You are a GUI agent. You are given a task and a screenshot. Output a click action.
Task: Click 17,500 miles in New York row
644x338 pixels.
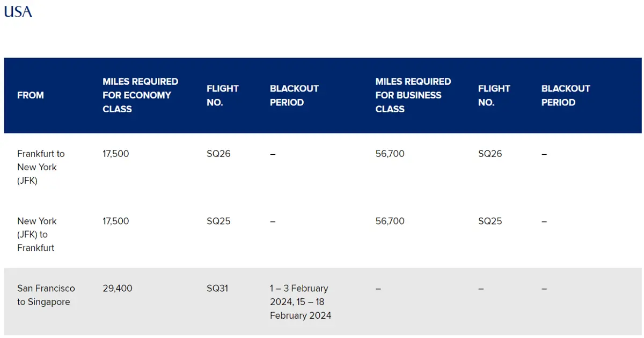[x=116, y=221]
